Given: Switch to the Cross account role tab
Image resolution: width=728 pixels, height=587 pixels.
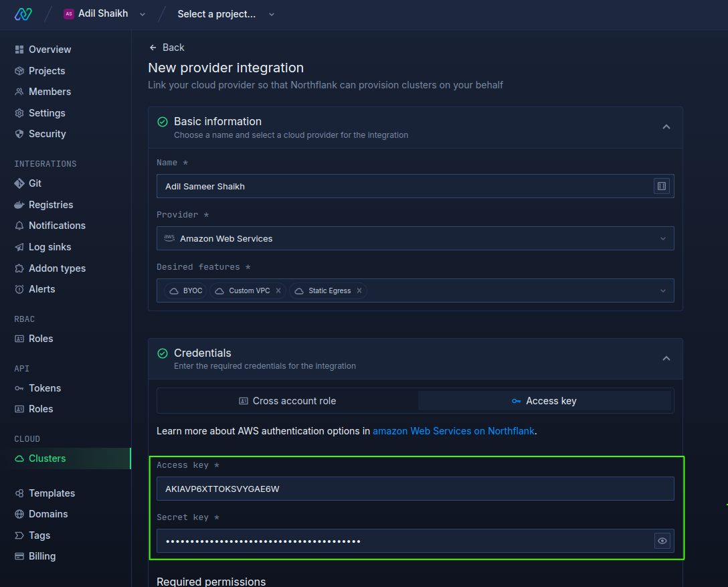Looking at the screenshot, I should click(287, 400).
